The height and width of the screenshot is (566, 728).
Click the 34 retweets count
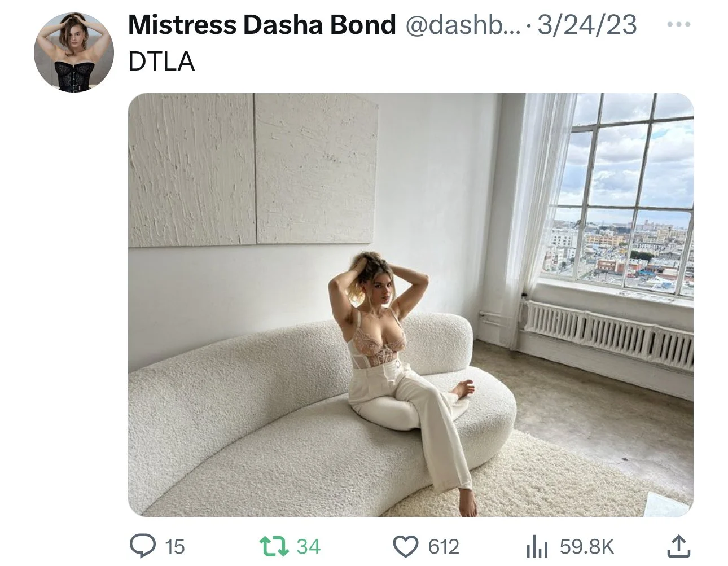pyautogui.click(x=308, y=546)
